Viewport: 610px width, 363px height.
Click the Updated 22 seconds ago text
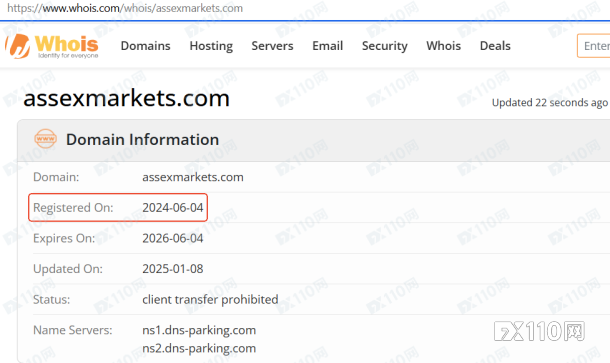[550, 103]
